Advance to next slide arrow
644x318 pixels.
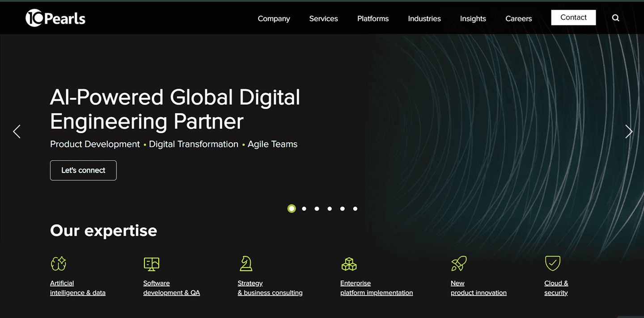click(x=629, y=131)
